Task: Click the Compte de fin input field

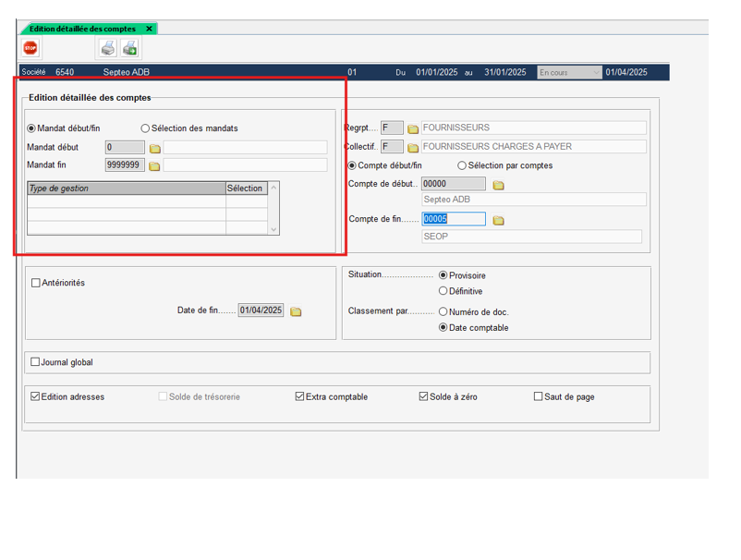Action: tap(454, 219)
